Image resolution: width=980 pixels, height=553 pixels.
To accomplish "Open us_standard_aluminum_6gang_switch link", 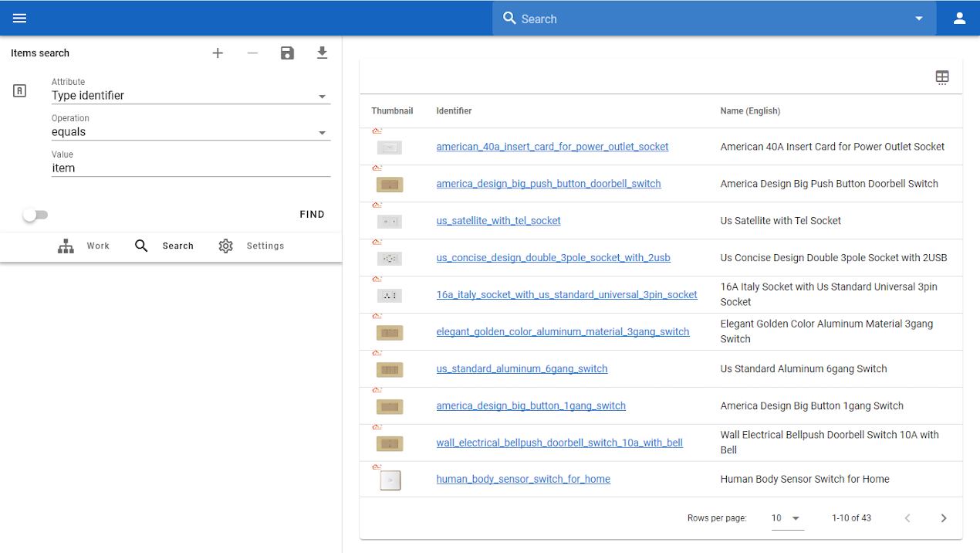I will tap(522, 369).
